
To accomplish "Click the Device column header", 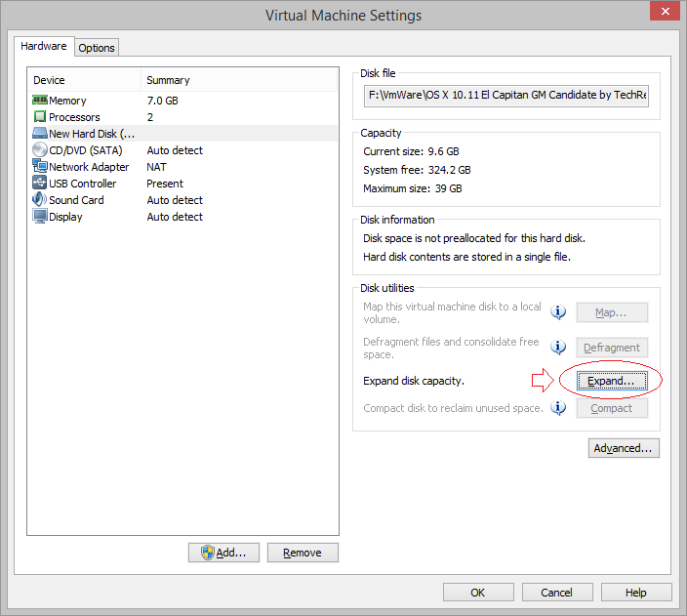I will pyautogui.click(x=86, y=80).
